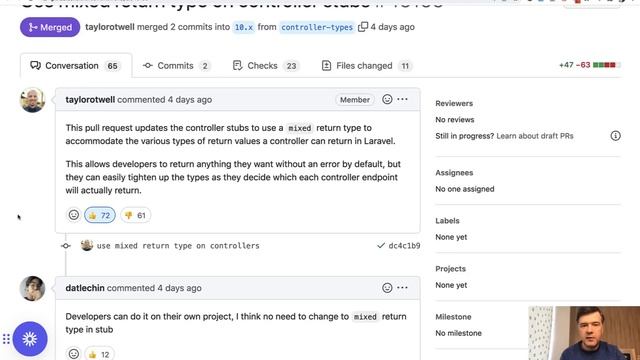
Task: Click the Member badge on taylorotwell's comment
Action: click(355, 100)
